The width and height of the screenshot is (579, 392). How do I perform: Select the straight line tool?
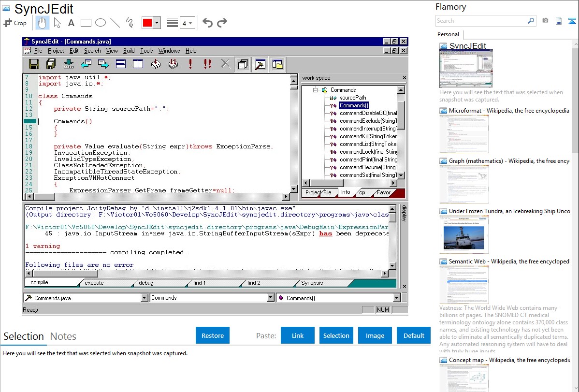pyautogui.click(x=115, y=23)
